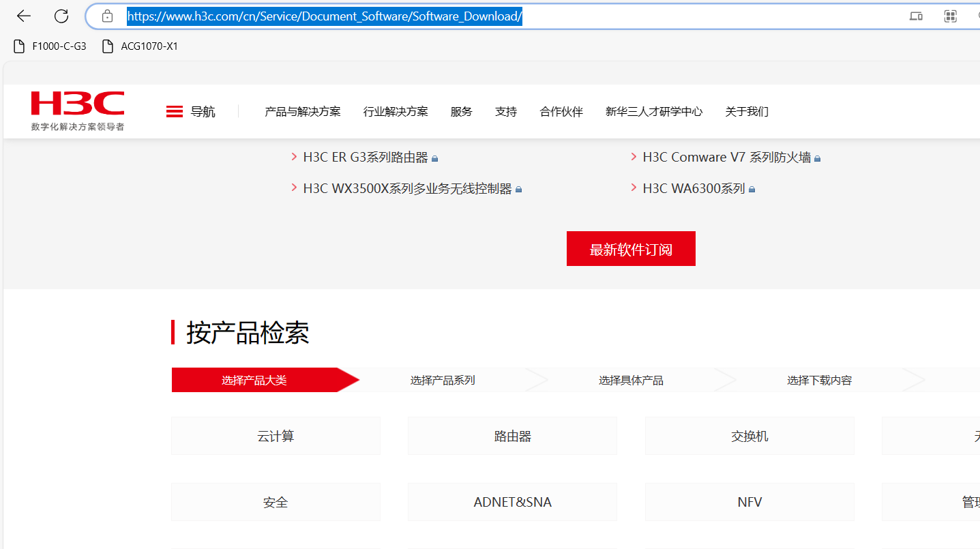Choose the 交换机 product category
The image size is (980, 549).
point(749,436)
